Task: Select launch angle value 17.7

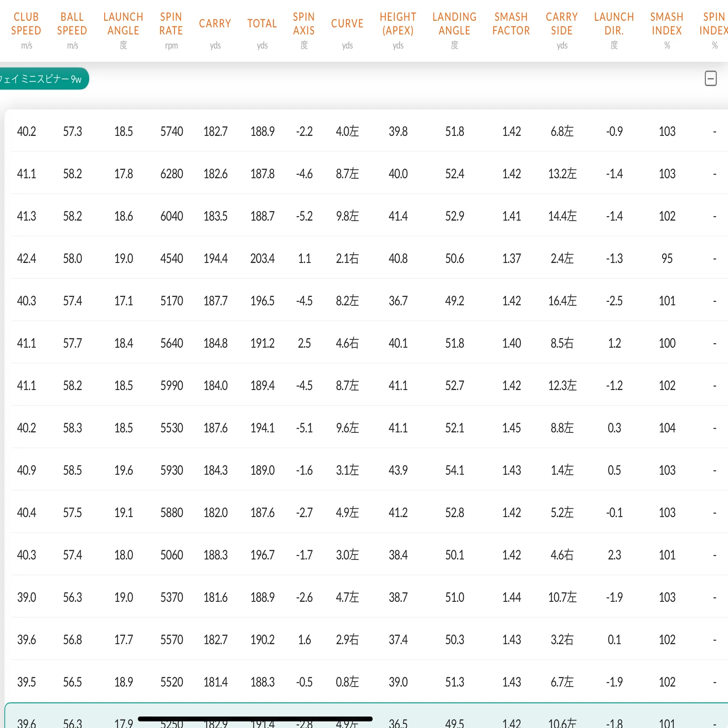Action: click(124, 640)
